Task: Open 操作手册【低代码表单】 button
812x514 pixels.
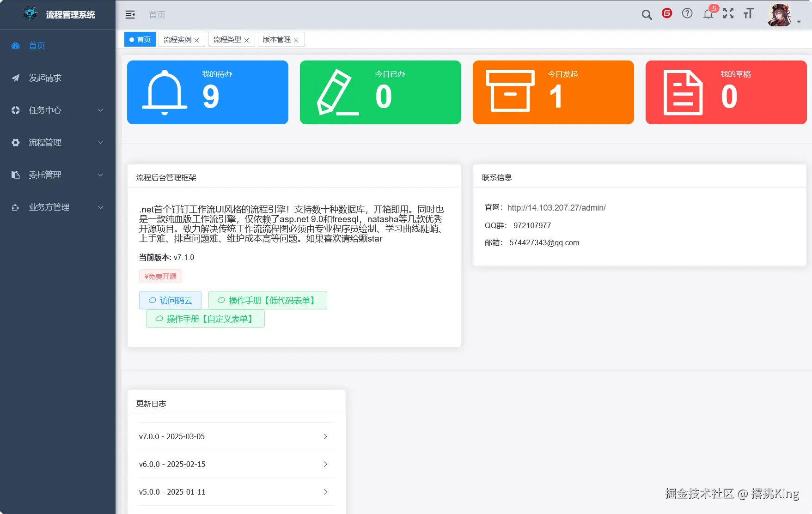Action: [x=268, y=300]
